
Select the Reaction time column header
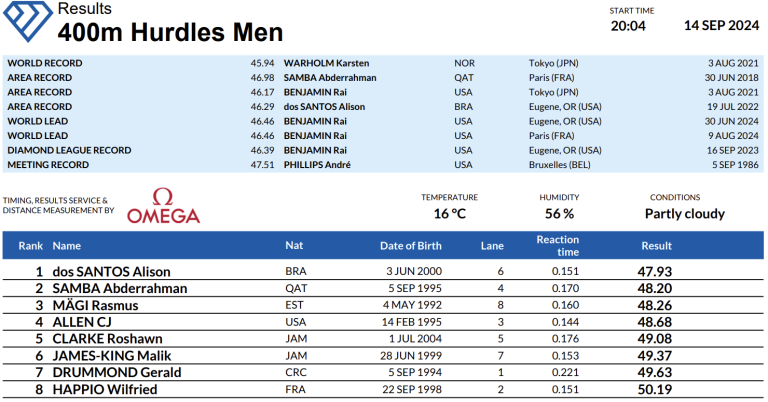coord(558,245)
